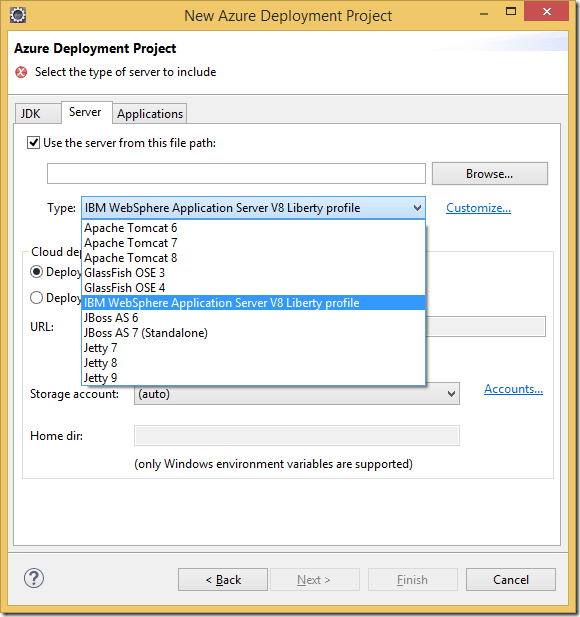
Task: Choose Apache Tomcat 8 from the list
Action: pos(253,258)
